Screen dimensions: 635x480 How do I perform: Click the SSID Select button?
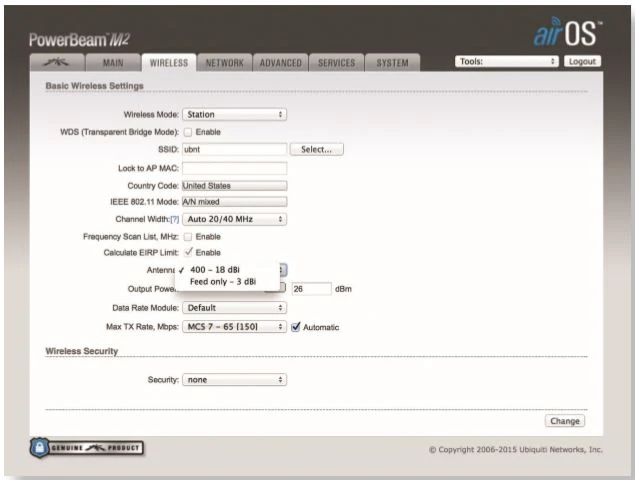pyautogui.click(x=317, y=149)
